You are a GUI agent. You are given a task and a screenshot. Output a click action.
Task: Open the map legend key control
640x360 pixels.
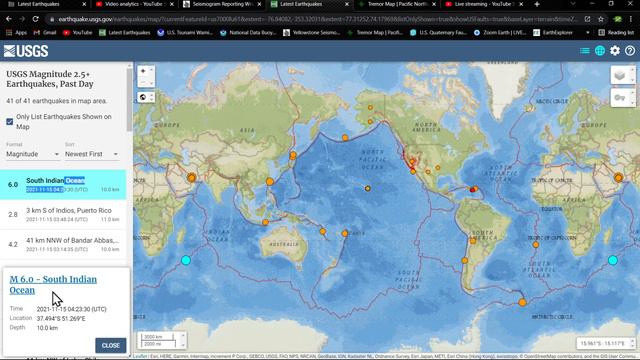[x=620, y=98]
